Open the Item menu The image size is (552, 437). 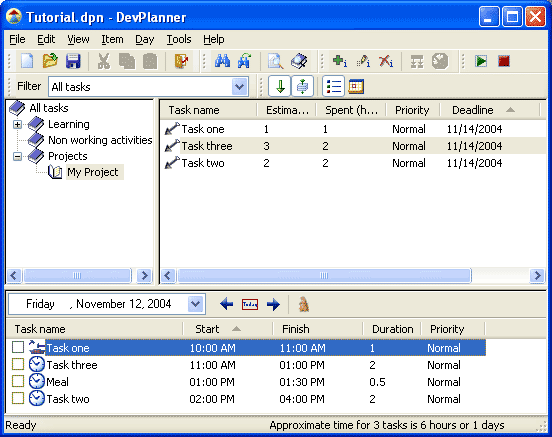[x=112, y=39]
